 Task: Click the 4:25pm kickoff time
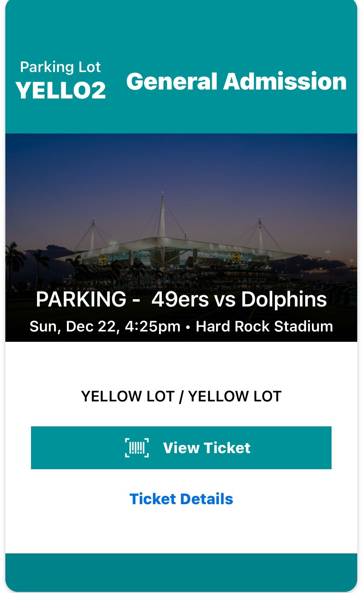tap(153, 326)
